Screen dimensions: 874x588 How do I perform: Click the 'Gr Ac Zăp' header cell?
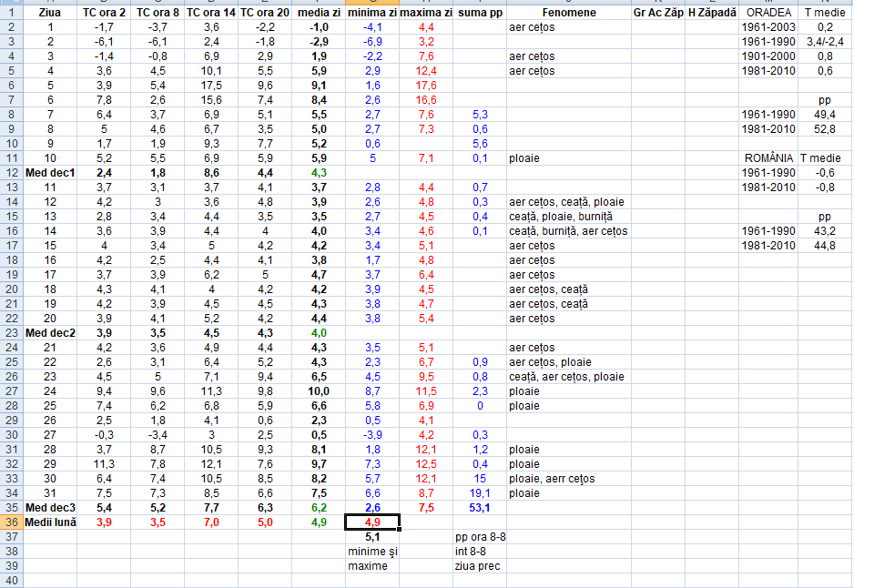coord(658,12)
